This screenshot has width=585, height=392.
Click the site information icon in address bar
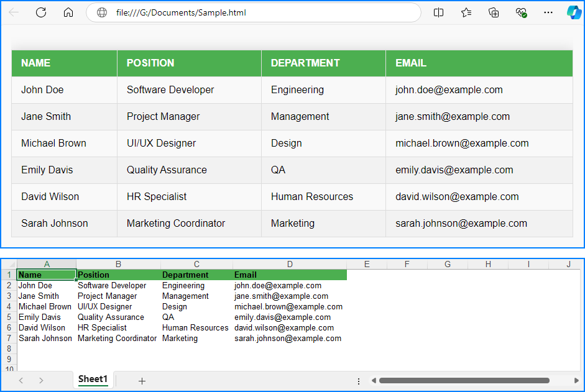pos(101,12)
